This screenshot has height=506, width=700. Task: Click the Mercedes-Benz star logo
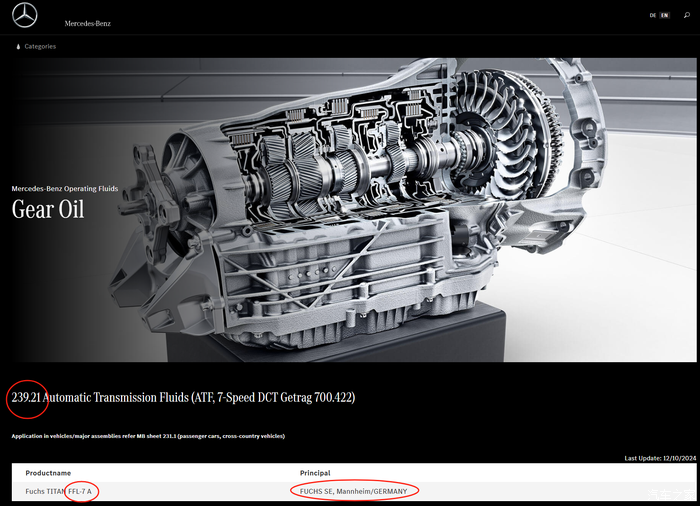point(25,16)
